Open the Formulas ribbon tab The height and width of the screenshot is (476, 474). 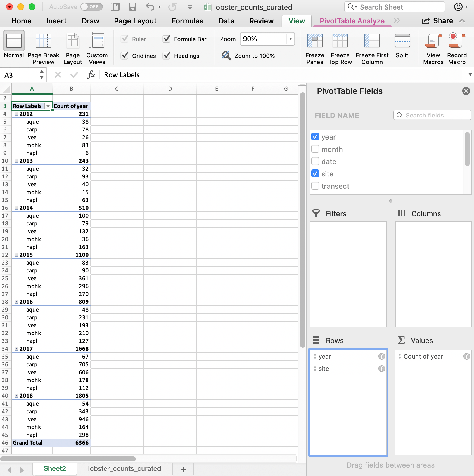[x=187, y=21]
